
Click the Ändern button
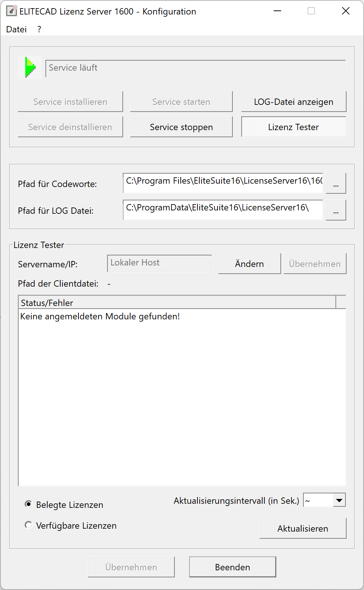[x=249, y=264]
